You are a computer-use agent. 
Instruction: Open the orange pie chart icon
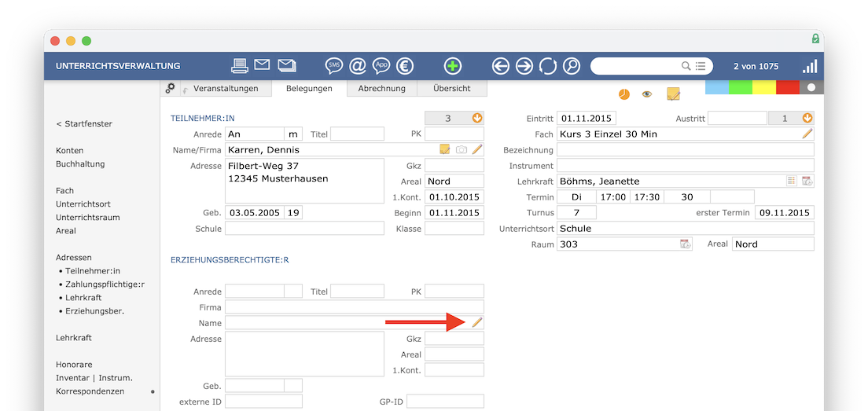[x=624, y=94]
